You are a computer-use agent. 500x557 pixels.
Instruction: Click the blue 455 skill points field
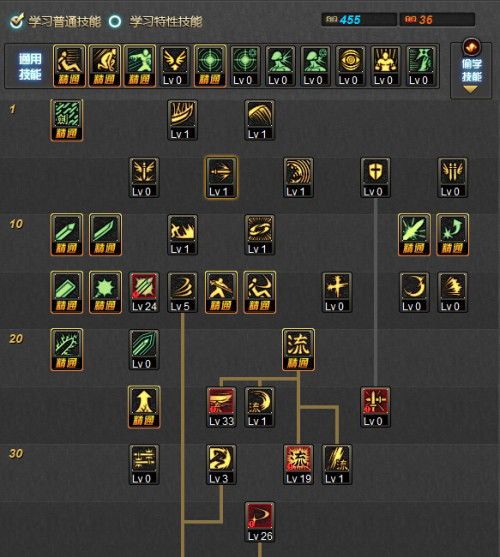pyautogui.click(x=359, y=20)
